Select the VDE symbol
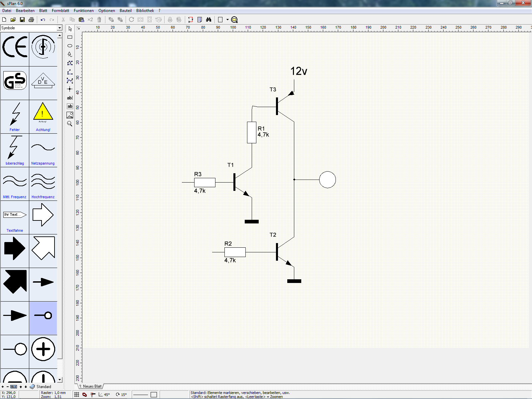 pos(43,83)
